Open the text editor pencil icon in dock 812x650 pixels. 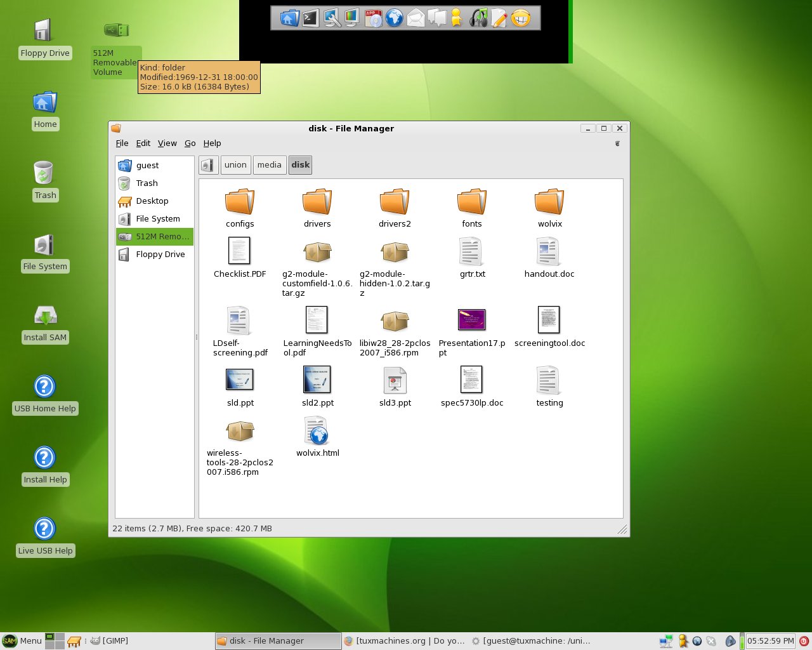(499, 18)
